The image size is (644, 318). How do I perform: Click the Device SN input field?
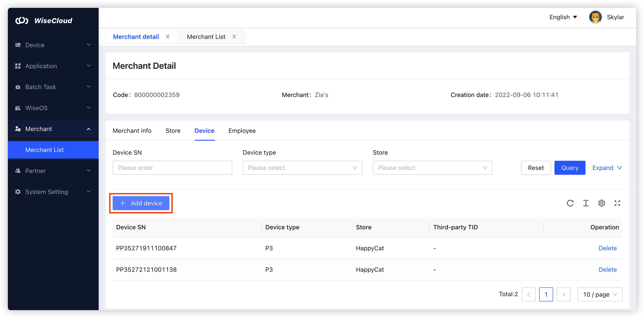(172, 168)
